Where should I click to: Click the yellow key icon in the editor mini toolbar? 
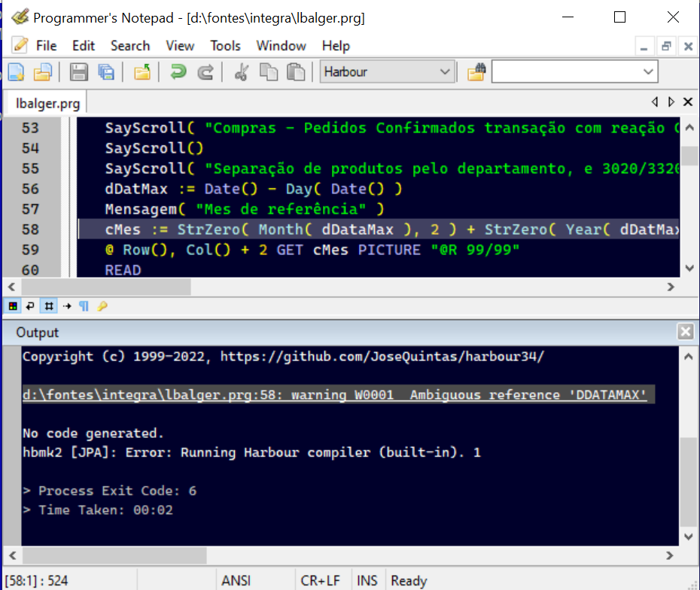pyautogui.click(x=102, y=306)
